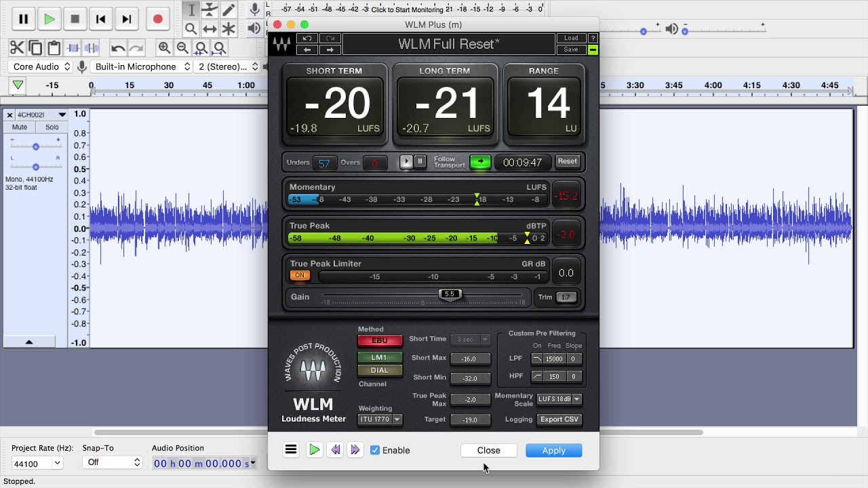Toggle the green Follow Transport button
This screenshot has width=868, height=488.
[480, 162]
